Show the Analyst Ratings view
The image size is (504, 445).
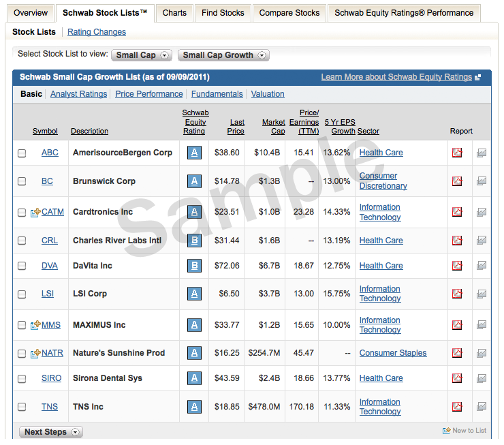[x=78, y=94]
